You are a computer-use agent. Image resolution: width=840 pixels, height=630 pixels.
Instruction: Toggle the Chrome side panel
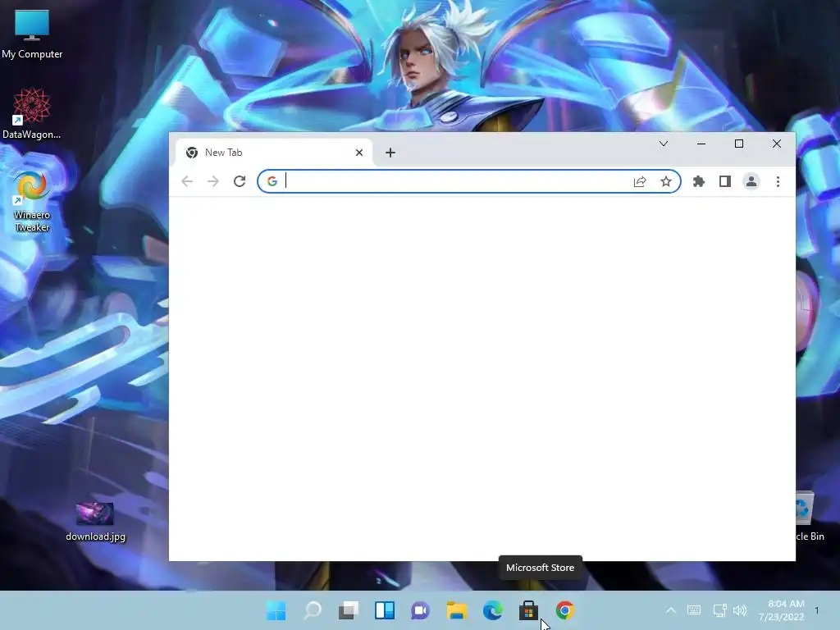[x=725, y=181]
